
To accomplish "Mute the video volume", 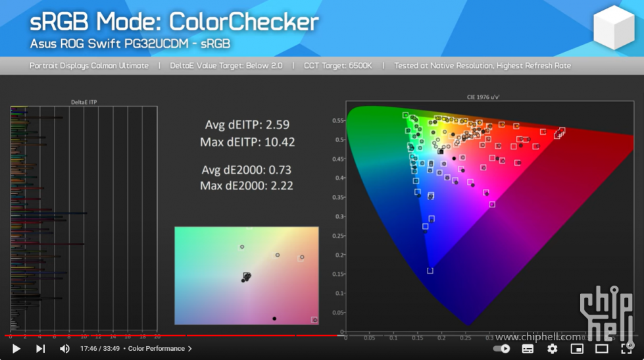I will (x=64, y=349).
